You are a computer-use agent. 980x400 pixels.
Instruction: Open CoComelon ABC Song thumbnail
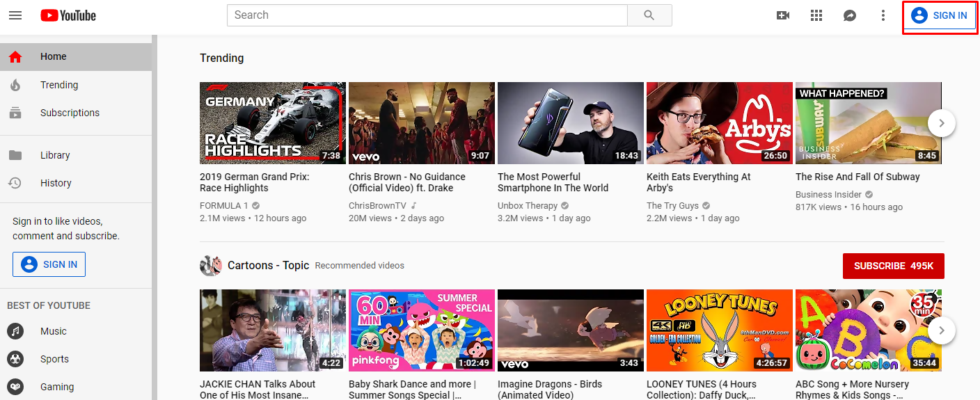coord(869,330)
